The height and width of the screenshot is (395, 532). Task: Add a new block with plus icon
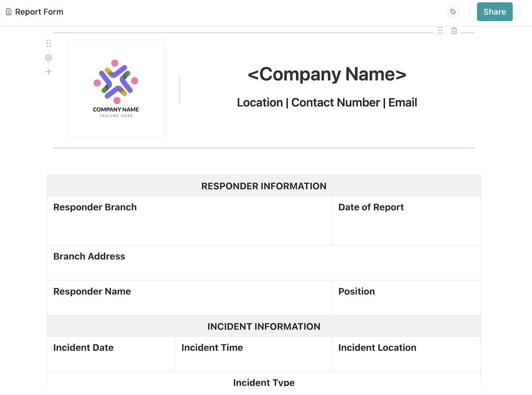tap(49, 72)
